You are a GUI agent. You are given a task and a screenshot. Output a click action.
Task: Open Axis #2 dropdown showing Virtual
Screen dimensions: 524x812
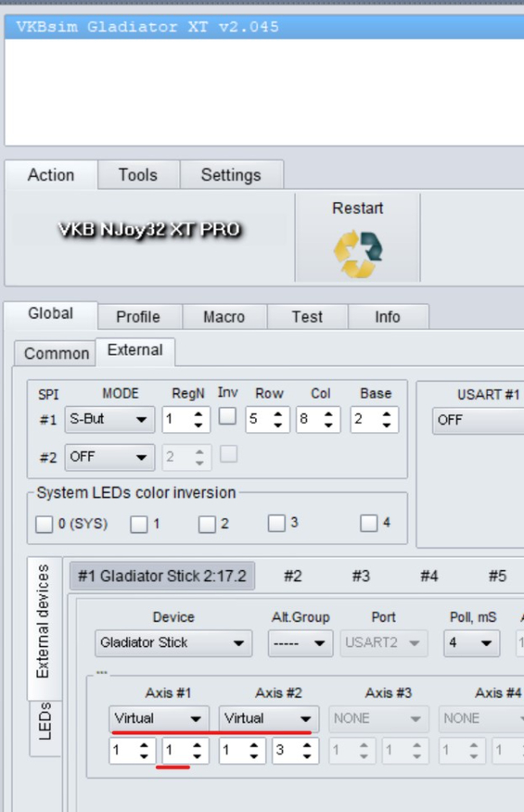click(x=269, y=719)
